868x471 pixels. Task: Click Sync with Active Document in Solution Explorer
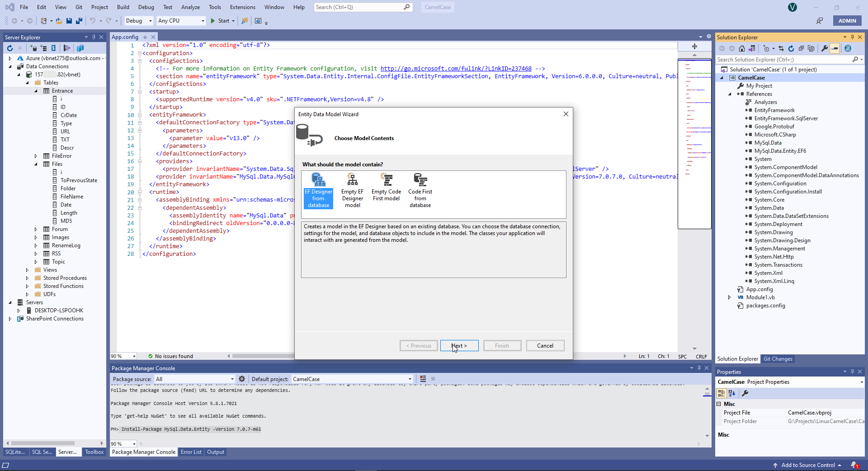(781, 48)
